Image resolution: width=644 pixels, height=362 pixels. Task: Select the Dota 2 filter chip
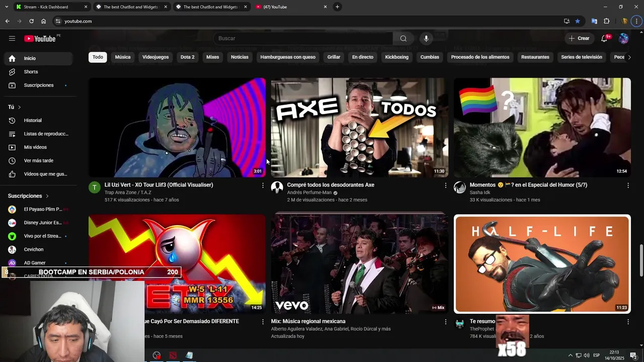(x=187, y=57)
